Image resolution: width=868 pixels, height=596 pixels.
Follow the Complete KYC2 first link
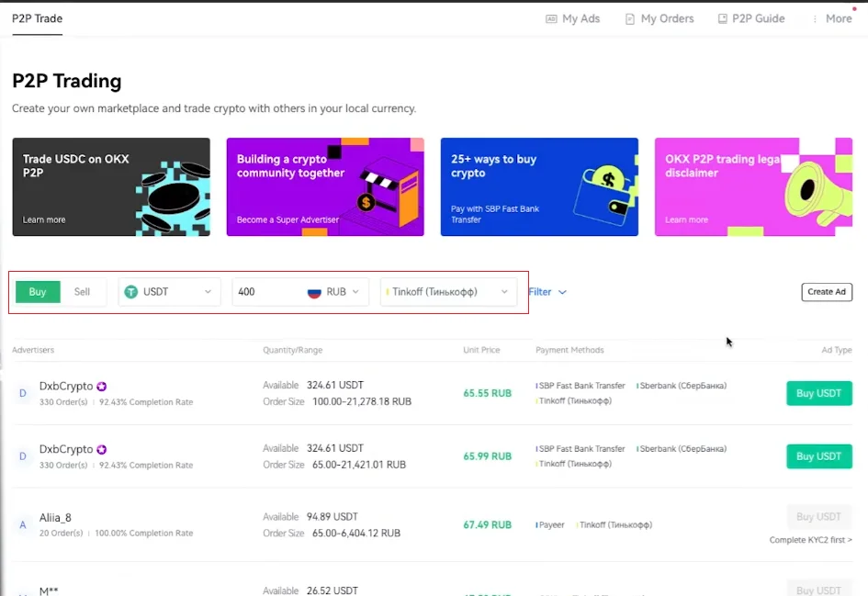[810, 540]
